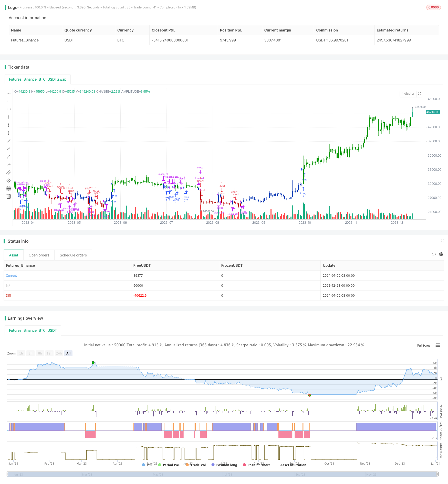Click the Futures_Binance account name cell
Viewport: 448px width, 484px height.
point(25,40)
